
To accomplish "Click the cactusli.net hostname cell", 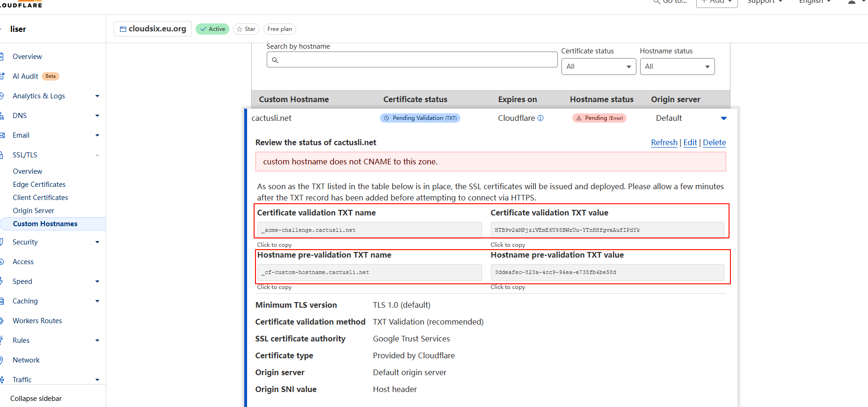I will coord(271,118).
